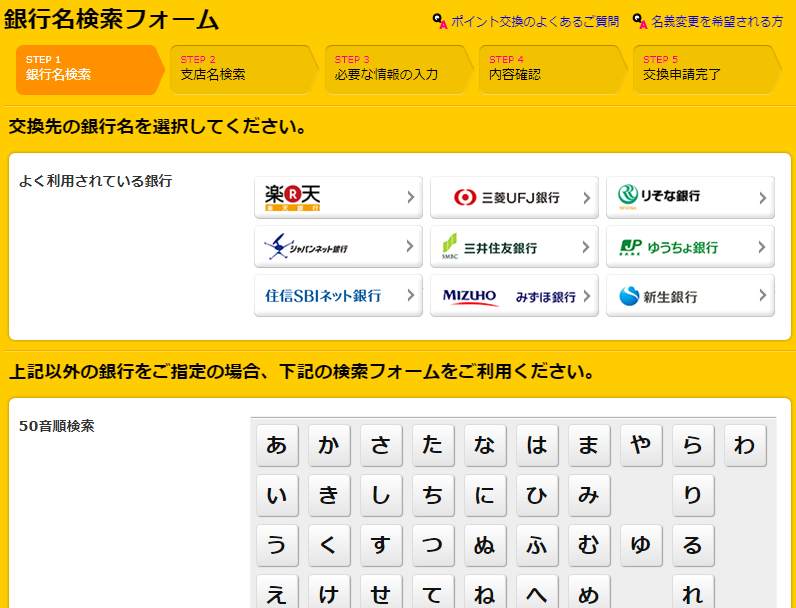796x608 pixels.
Task: Click the STEP 3 必要な情報の入力 tab
Action: [399, 70]
